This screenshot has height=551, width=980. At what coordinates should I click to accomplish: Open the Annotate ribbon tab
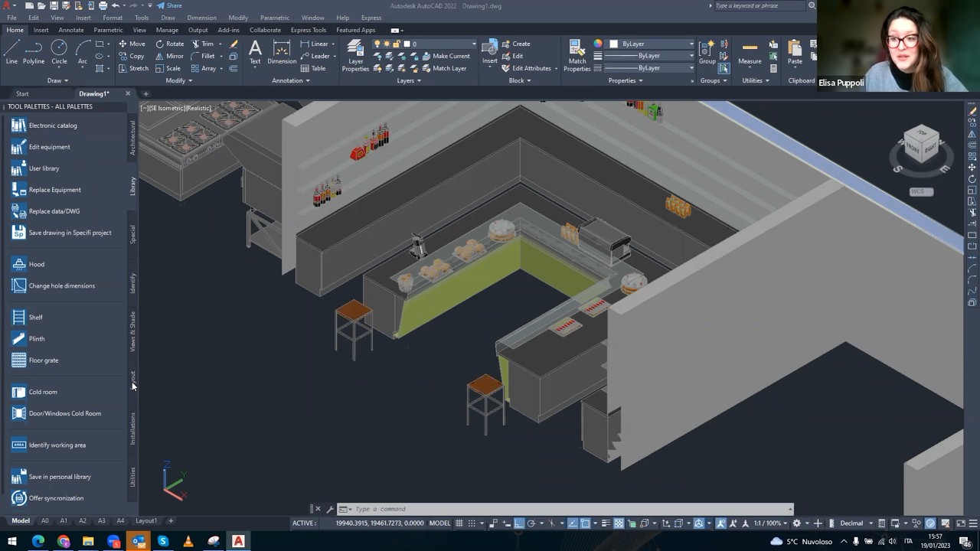tap(71, 30)
